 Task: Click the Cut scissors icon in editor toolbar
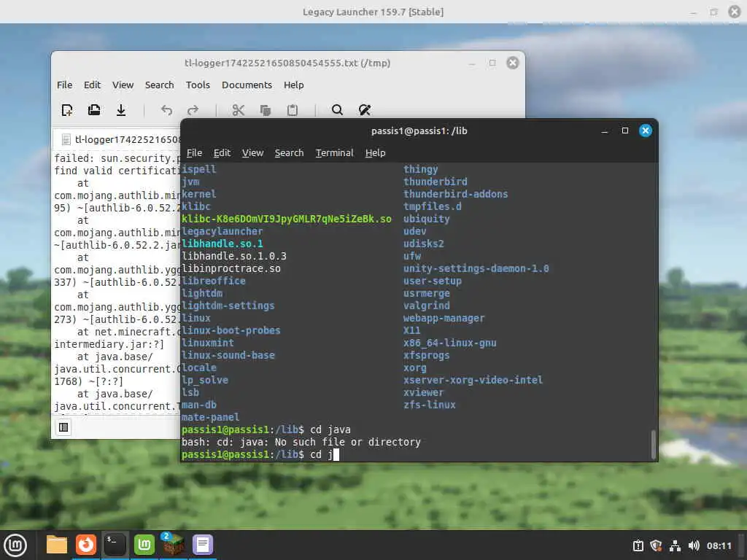click(x=239, y=111)
